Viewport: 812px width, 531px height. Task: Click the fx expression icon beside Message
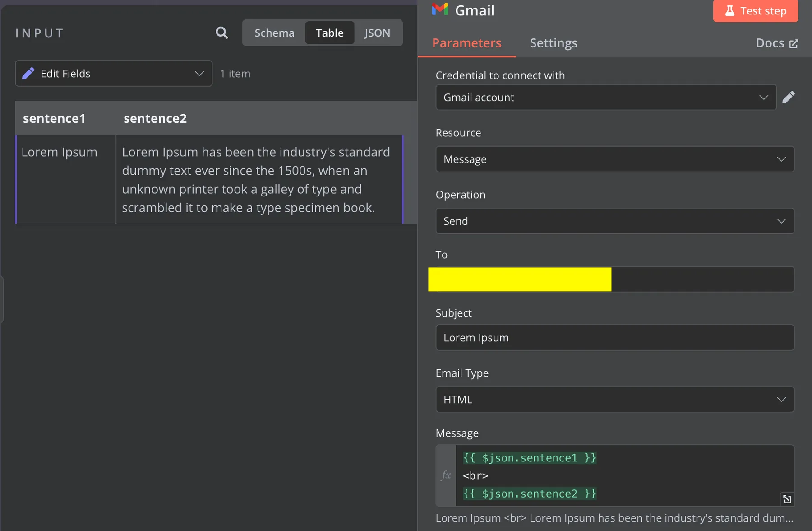pos(446,475)
